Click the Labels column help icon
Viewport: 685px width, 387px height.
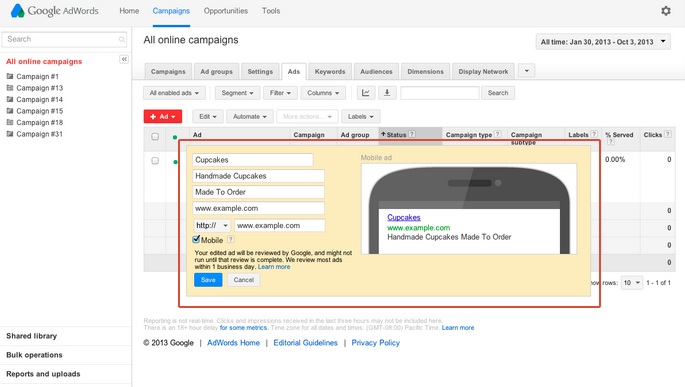(594, 135)
